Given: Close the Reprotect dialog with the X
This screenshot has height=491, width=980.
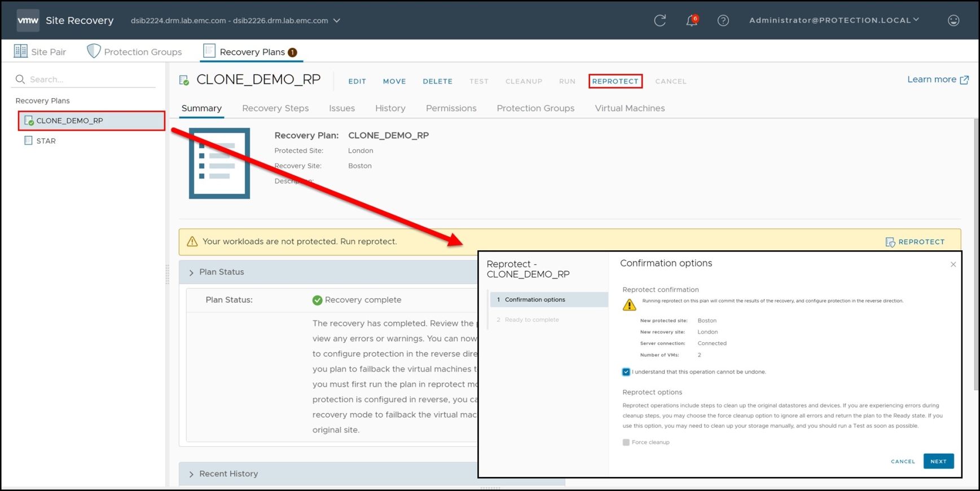Looking at the screenshot, I should [x=953, y=264].
